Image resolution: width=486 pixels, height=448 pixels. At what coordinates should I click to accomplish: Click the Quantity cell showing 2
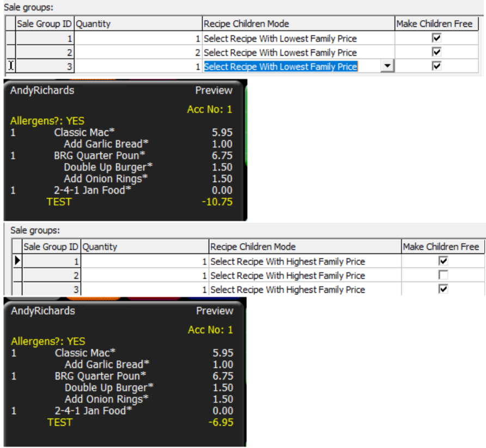pos(137,53)
